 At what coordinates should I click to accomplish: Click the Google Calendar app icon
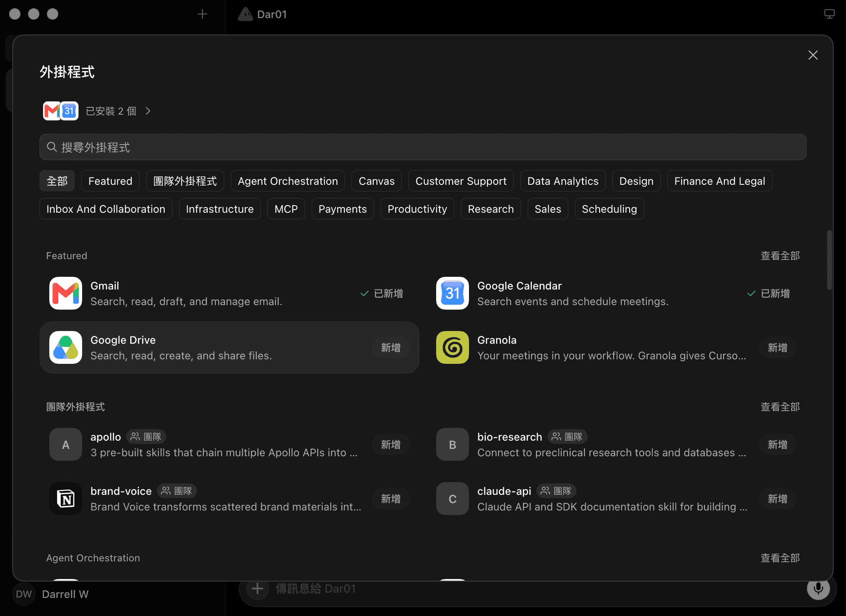pos(453,293)
